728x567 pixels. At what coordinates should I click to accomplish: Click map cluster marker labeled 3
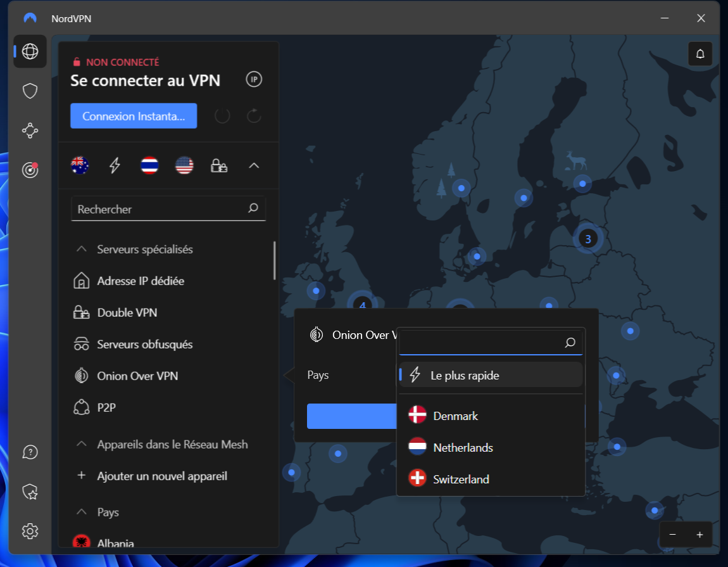pyautogui.click(x=588, y=239)
